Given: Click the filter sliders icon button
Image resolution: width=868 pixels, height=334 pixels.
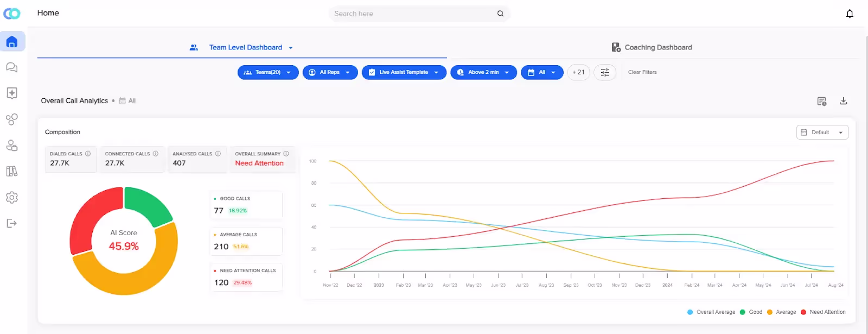Looking at the screenshot, I should coord(605,72).
